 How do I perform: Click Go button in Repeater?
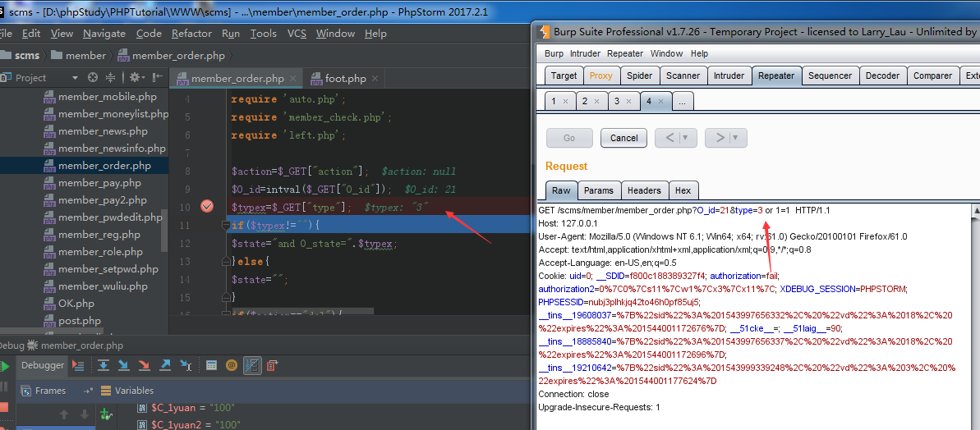(569, 138)
